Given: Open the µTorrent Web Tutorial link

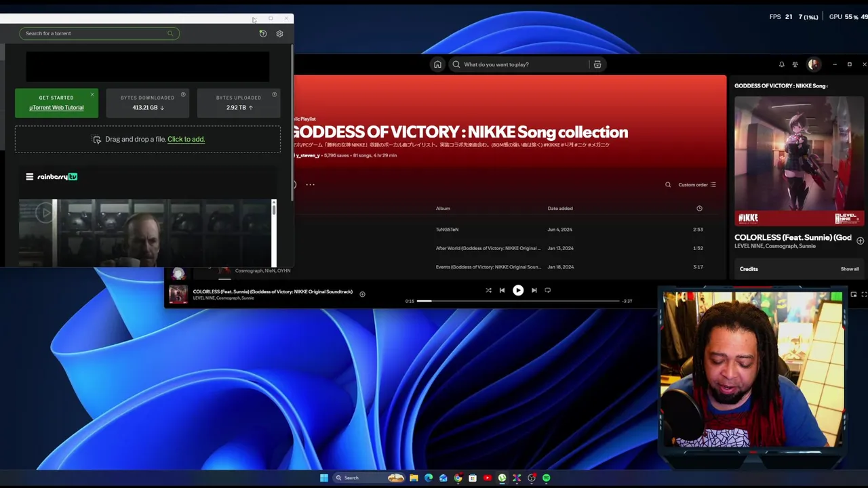Looking at the screenshot, I should [56, 108].
